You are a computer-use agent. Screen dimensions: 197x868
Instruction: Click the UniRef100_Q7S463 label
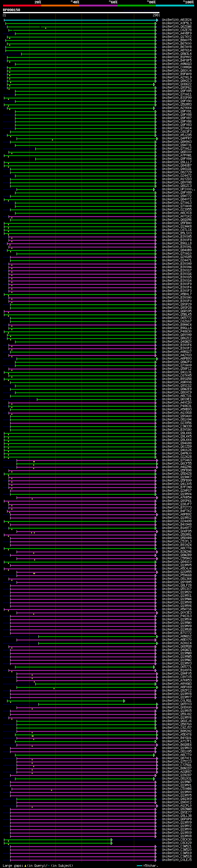[x=176, y=460]
